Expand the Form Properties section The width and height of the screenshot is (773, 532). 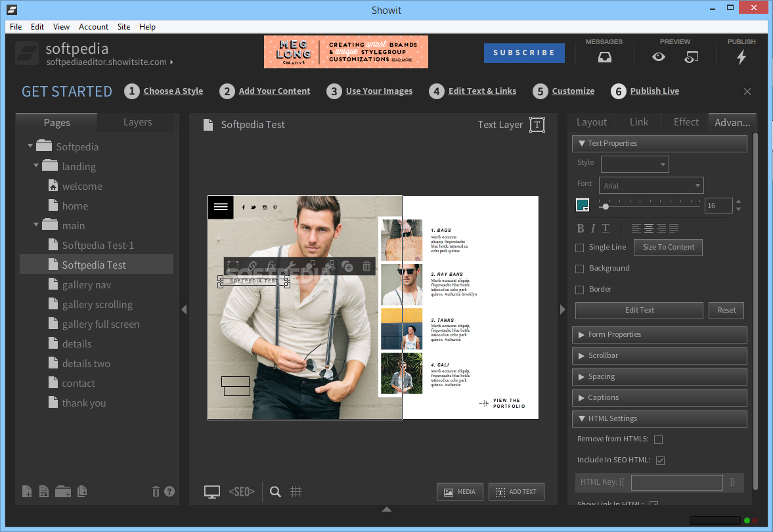pos(659,335)
